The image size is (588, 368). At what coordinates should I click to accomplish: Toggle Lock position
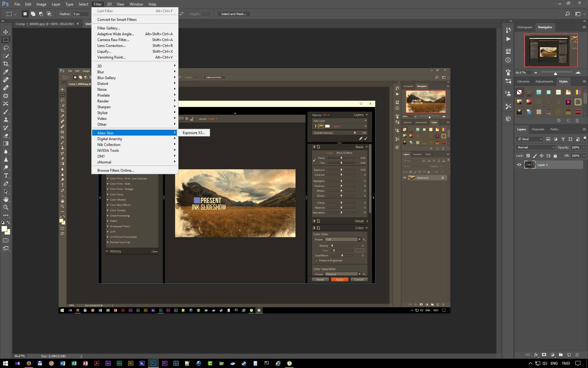click(x=541, y=156)
